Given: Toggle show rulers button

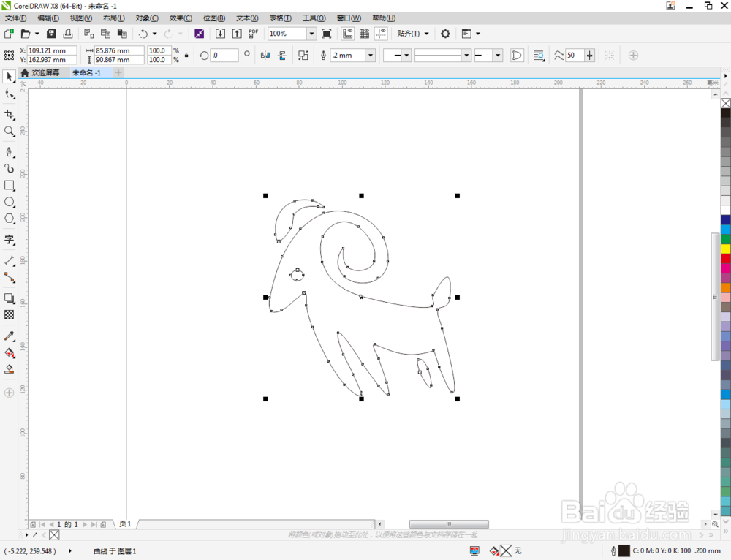Looking at the screenshot, I should (x=347, y=34).
